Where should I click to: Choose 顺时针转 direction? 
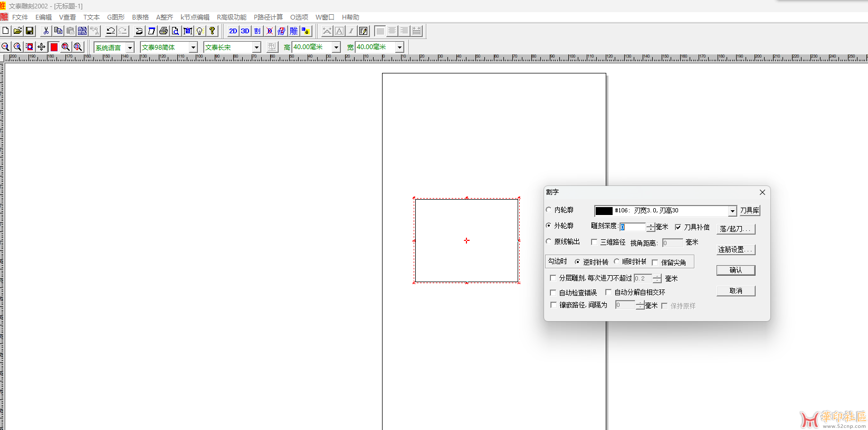coord(616,261)
